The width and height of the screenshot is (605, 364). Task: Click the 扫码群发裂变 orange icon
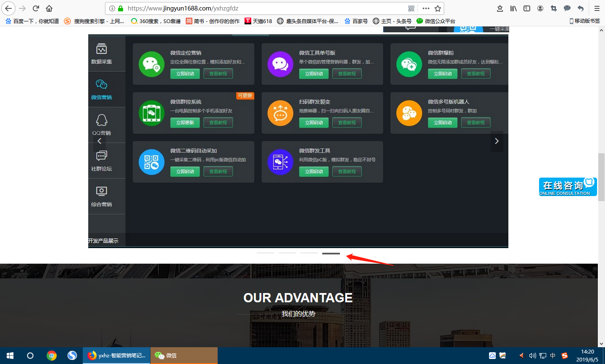280,113
